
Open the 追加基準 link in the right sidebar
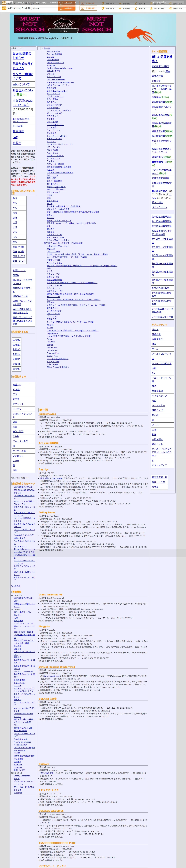click(156, 81)
